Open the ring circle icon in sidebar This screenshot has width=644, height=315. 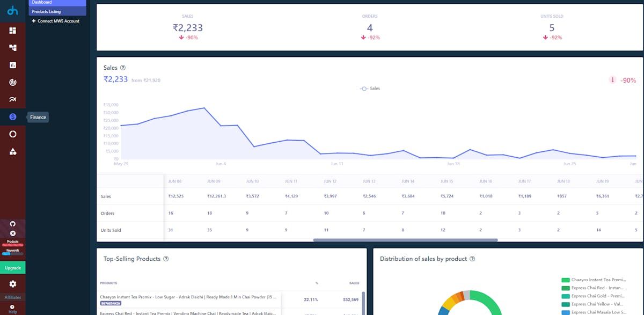tap(13, 134)
